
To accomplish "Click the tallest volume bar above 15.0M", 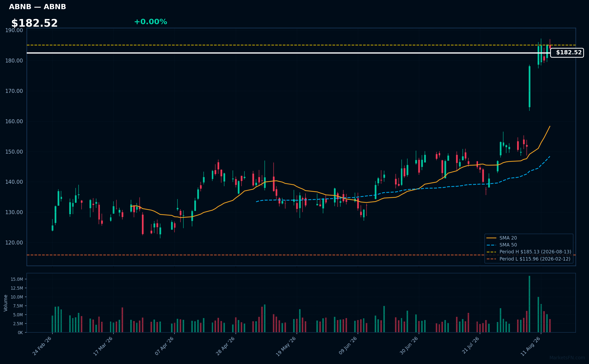I will 529,304.
